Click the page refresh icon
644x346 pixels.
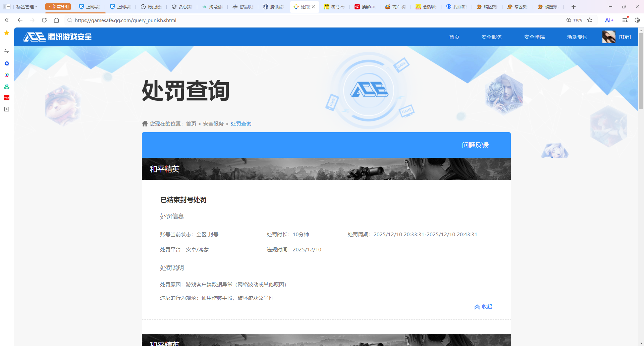(44, 20)
